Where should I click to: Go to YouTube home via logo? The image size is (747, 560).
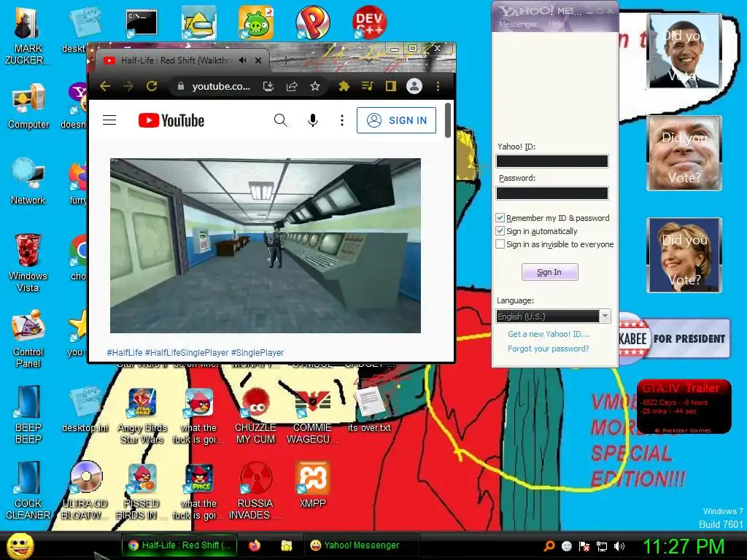click(x=171, y=120)
